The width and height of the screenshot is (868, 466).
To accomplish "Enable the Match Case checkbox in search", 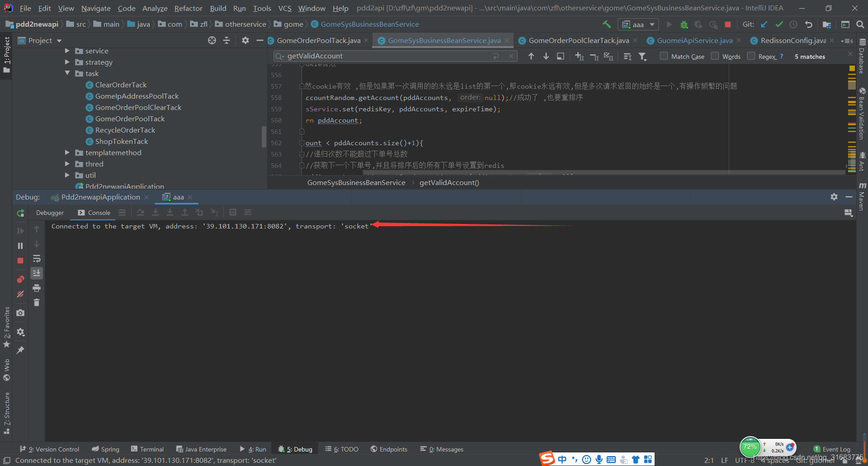I will [665, 56].
